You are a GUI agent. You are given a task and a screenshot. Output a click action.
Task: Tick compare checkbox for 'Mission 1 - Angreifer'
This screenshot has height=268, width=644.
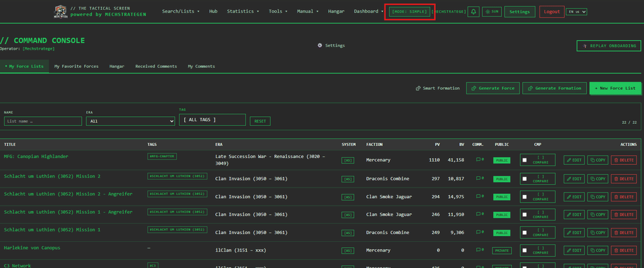pos(525,215)
